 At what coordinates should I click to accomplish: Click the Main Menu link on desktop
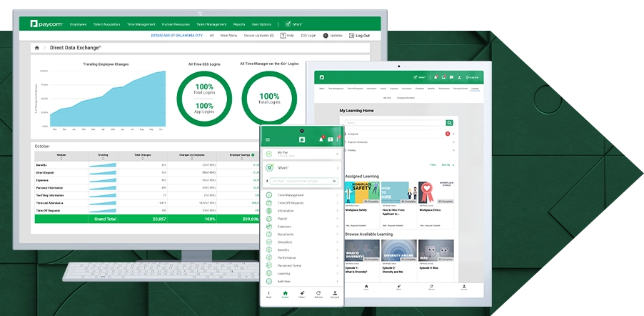[228, 36]
